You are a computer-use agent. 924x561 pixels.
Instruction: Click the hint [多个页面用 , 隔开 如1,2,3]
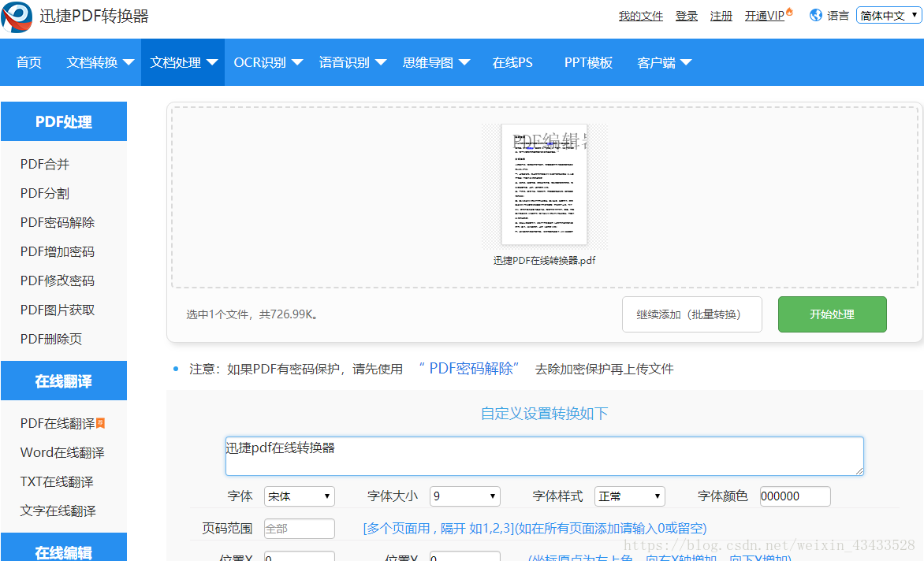click(439, 528)
